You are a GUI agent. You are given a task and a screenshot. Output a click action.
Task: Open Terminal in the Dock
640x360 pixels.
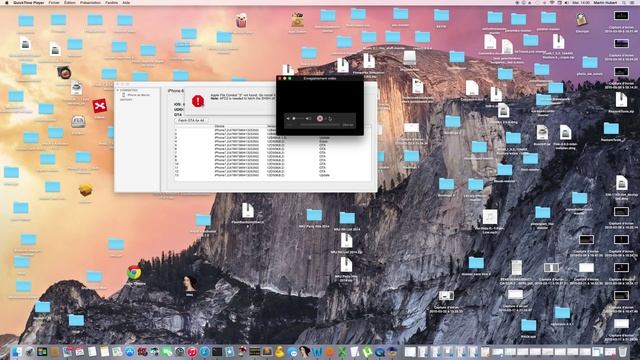pyautogui.click(x=217, y=352)
